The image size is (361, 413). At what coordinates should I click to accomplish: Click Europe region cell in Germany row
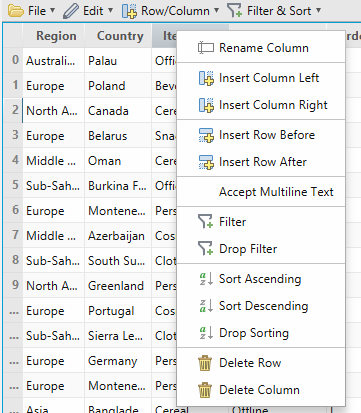(x=54, y=361)
